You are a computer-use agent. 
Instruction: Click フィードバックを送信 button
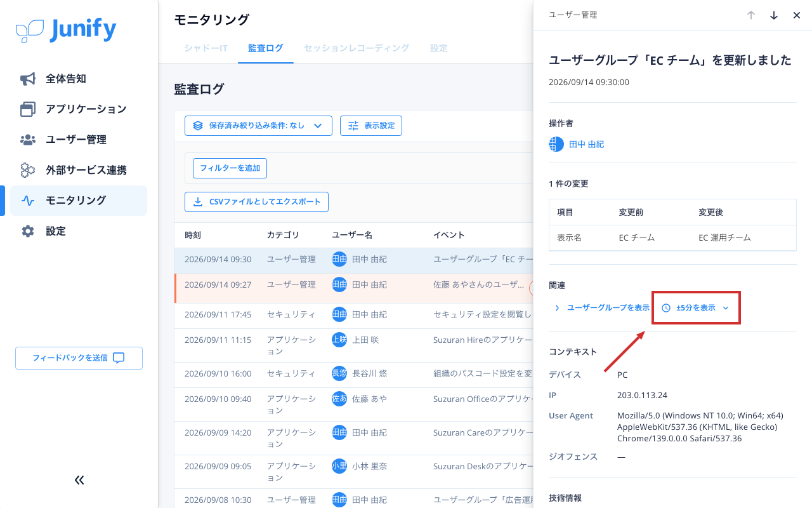79,358
